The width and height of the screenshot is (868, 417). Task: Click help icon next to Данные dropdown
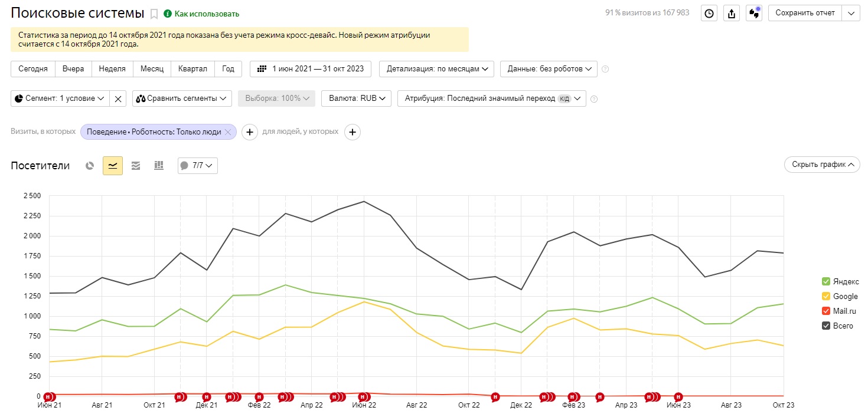point(605,69)
